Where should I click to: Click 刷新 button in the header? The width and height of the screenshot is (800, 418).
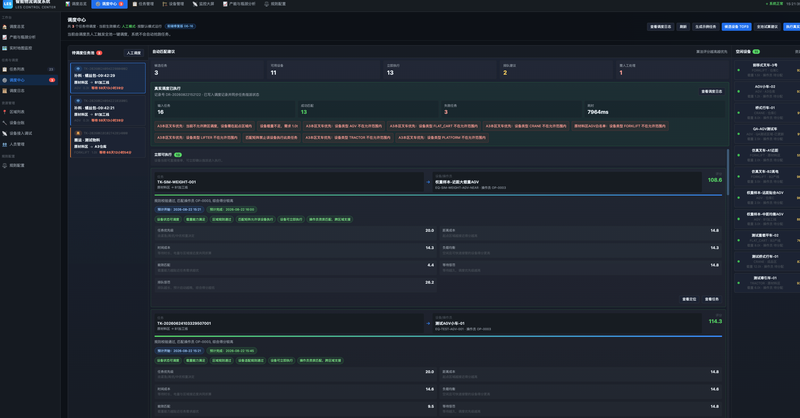tap(683, 27)
